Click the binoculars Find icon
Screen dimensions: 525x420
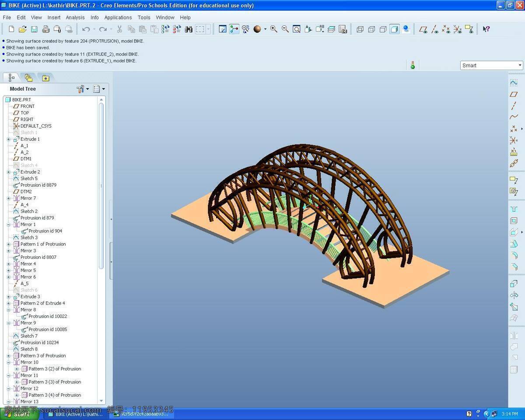pyautogui.click(x=189, y=29)
